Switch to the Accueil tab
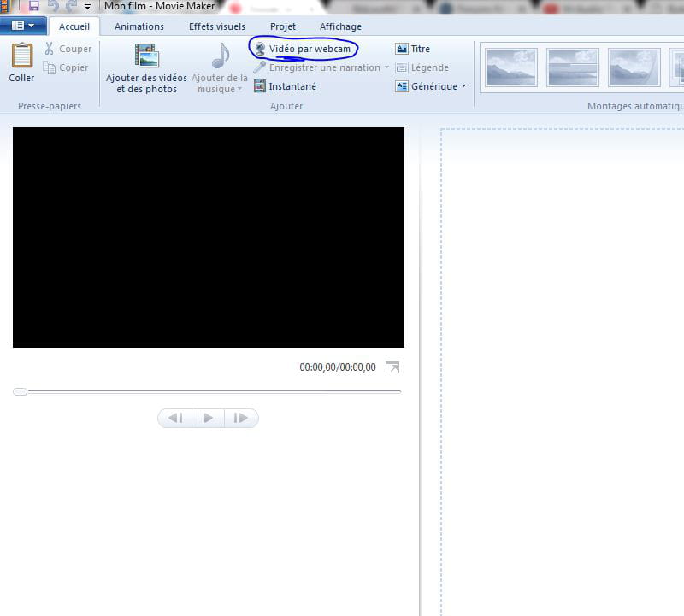Image resolution: width=684 pixels, height=616 pixels. (74, 26)
